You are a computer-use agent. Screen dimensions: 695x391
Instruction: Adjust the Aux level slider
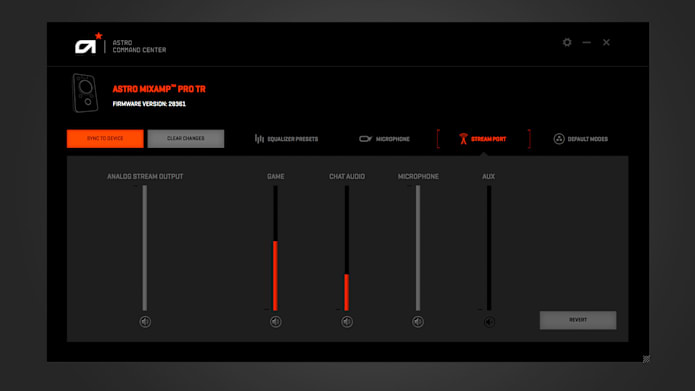[489, 248]
